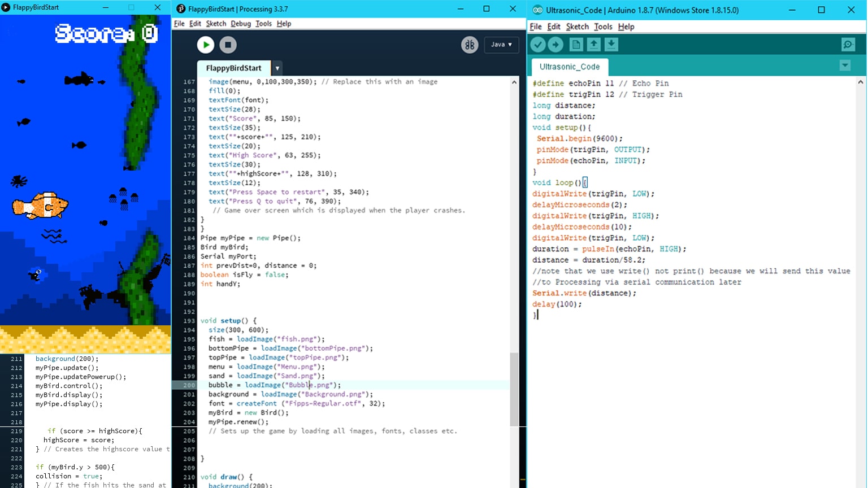Select the Ultrasonic_Code tab in Arduino
Screen dimensions: 868x488
(570, 67)
